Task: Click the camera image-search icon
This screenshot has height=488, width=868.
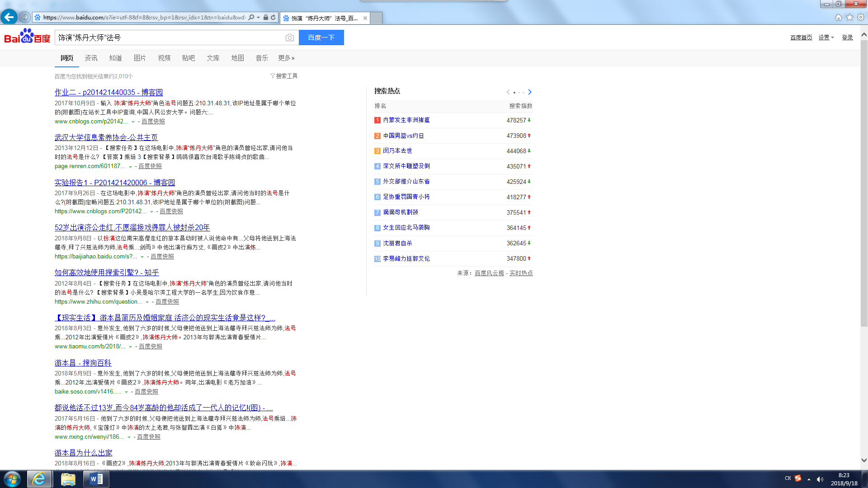Action: (x=290, y=38)
